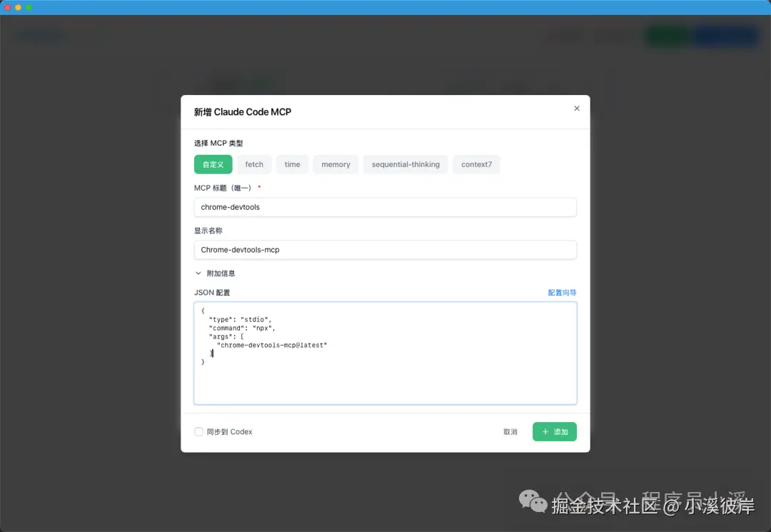771x532 pixels.
Task: Click the red macOS close window button
Action: pos(7,7)
